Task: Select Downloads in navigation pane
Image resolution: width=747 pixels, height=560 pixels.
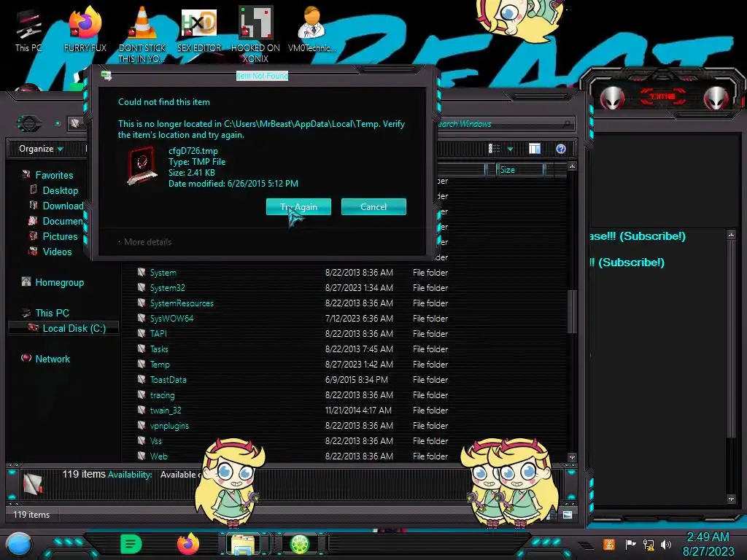Action: coord(63,206)
